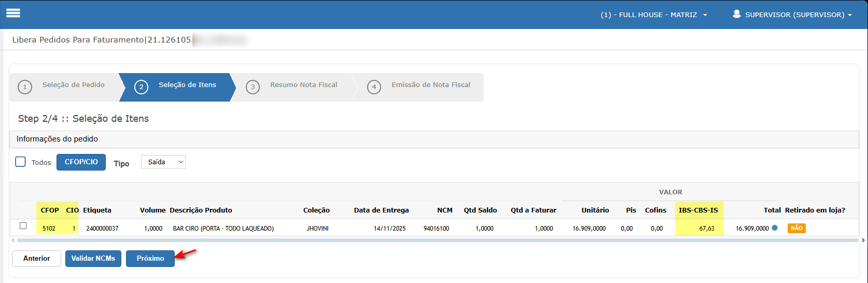868x283 pixels.
Task: Click the CFOP/CIO button
Action: (81, 162)
